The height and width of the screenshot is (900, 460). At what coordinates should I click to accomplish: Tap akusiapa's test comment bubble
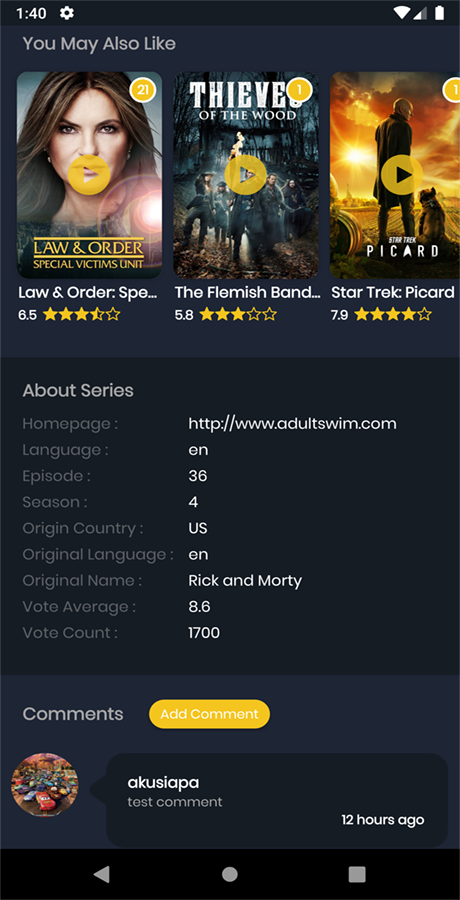click(277, 800)
